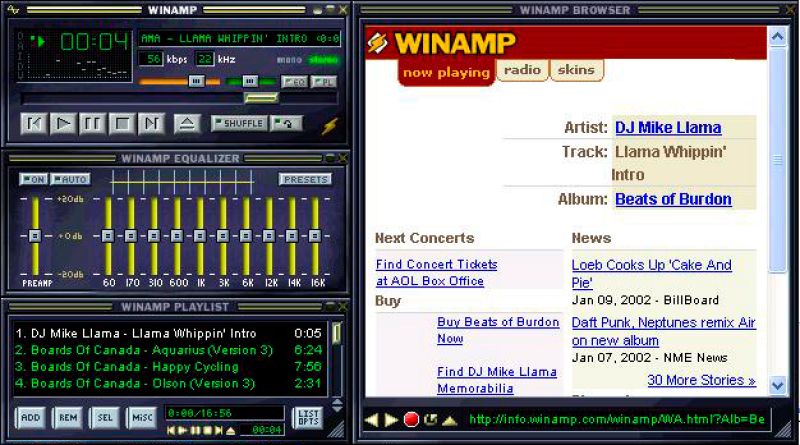
Task: Switch to the radio tab
Action: pos(522,71)
